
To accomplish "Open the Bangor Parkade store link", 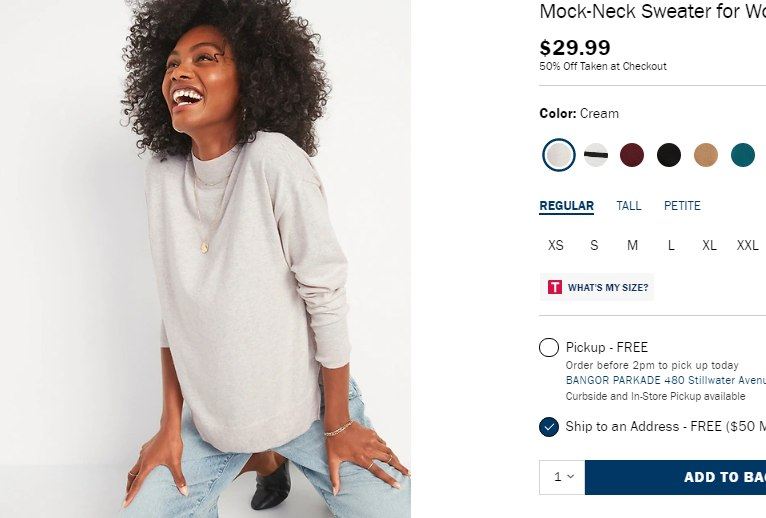I will [665, 380].
